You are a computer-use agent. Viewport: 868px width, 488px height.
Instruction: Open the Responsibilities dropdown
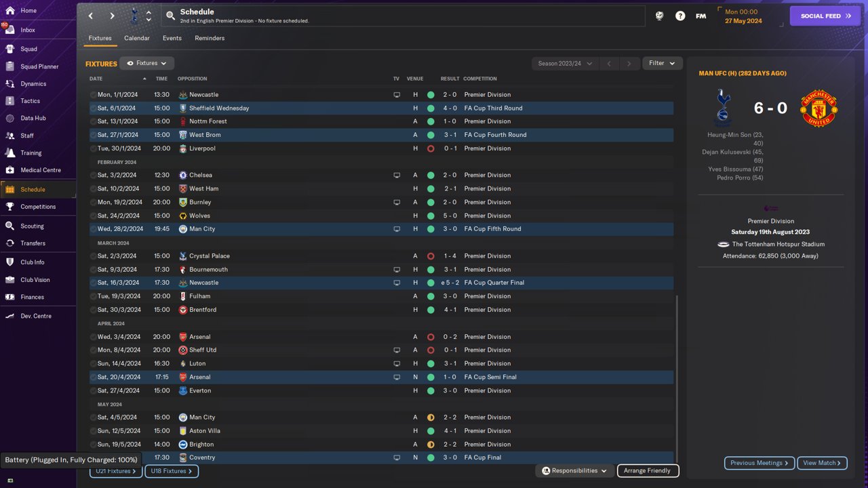(575, 470)
